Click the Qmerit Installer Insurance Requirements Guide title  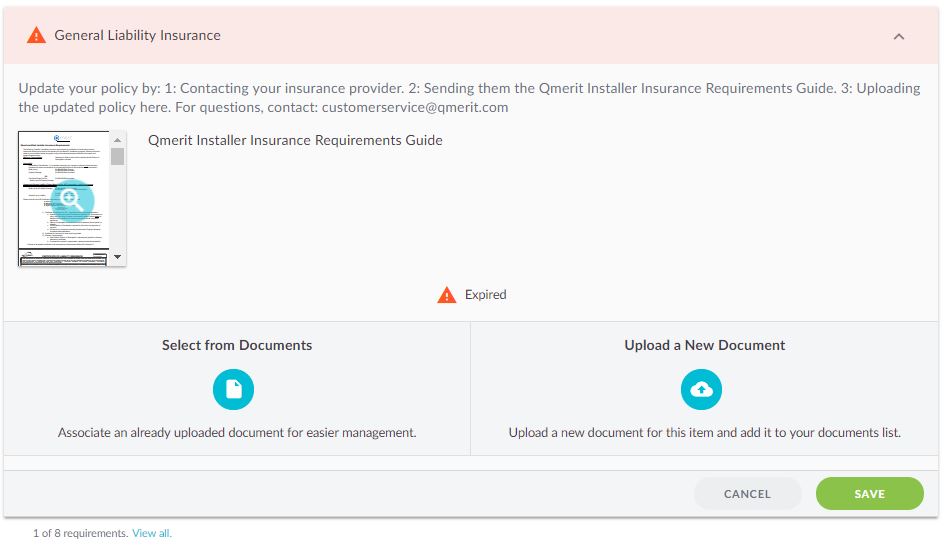coord(295,140)
